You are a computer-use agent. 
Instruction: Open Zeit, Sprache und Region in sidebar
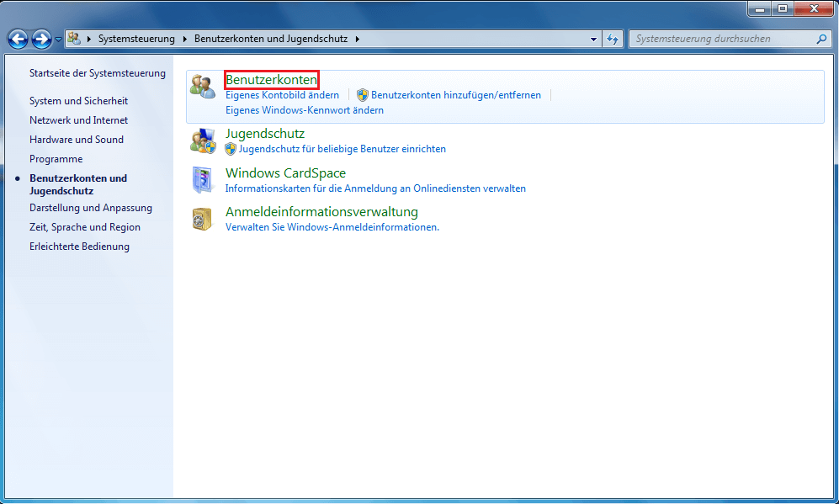(x=84, y=227)
